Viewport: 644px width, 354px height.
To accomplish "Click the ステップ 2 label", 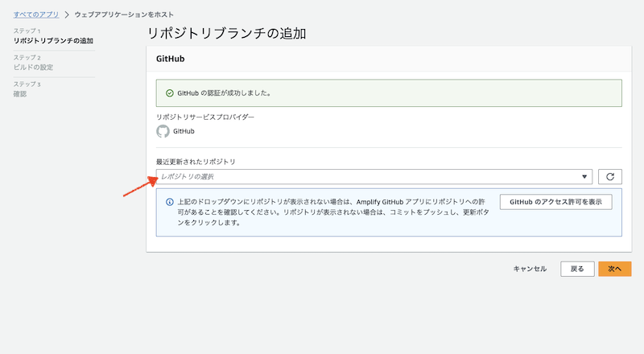I will coord(27,58).
